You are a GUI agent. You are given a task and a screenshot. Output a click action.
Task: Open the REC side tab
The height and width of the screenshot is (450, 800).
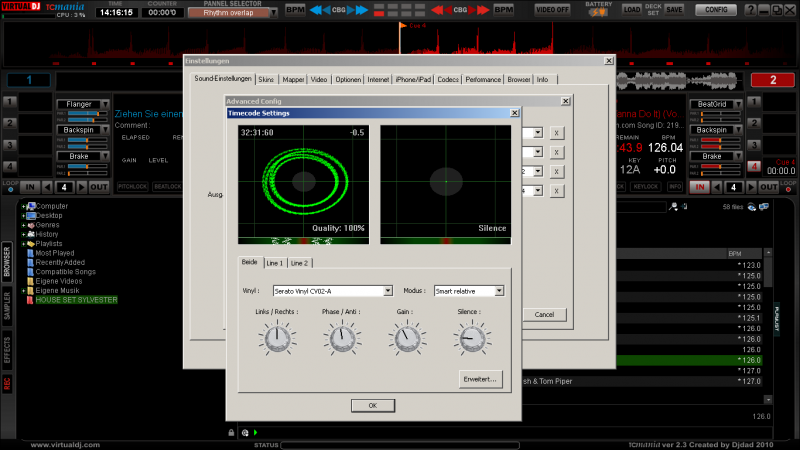pos(7,384)
